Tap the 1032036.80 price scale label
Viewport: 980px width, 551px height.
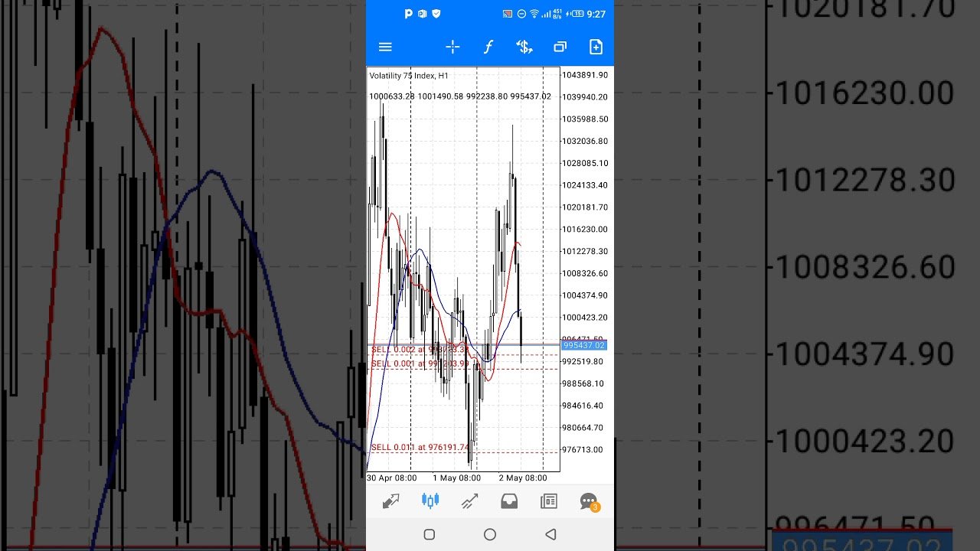[585, 141]
